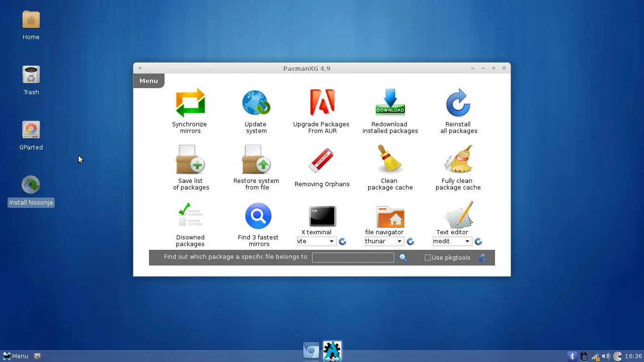Image resolution: width=644 pixels, height=362 pixels.
Task: Open Clean package cache
Action: tap(390, 159)
